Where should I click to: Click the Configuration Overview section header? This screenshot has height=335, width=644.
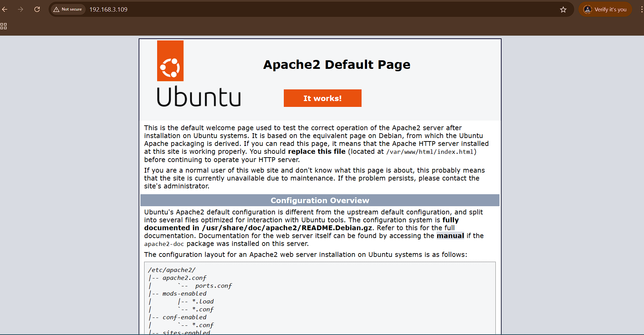(x=320, y=200)
